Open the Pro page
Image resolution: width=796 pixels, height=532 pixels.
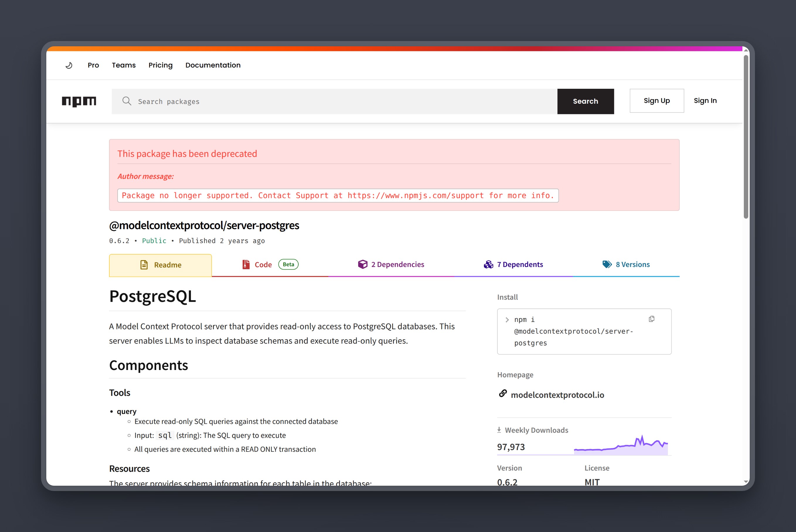[93, 65]
